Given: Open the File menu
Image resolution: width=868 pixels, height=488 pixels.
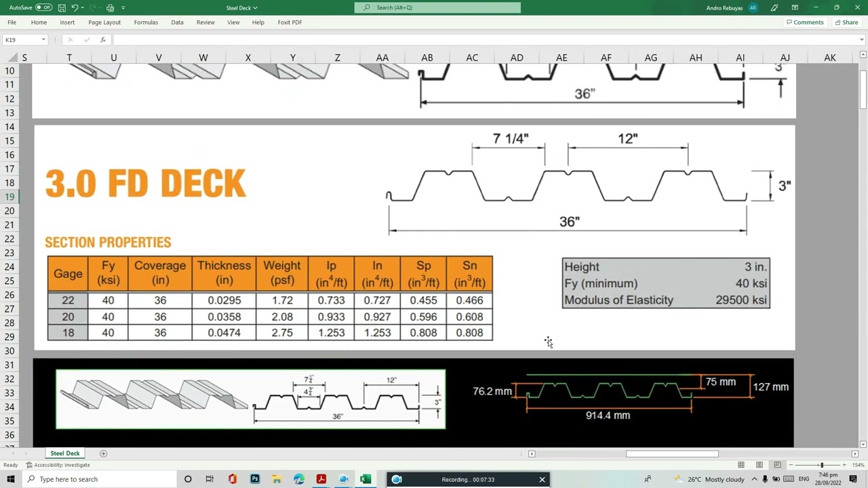Looking at the screenshot, I should coord(12,22).
